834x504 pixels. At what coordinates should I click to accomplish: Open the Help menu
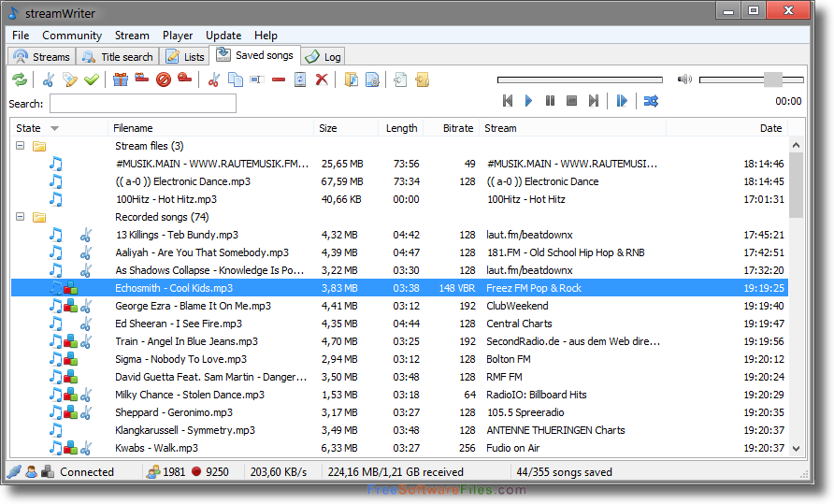(266, 36)
